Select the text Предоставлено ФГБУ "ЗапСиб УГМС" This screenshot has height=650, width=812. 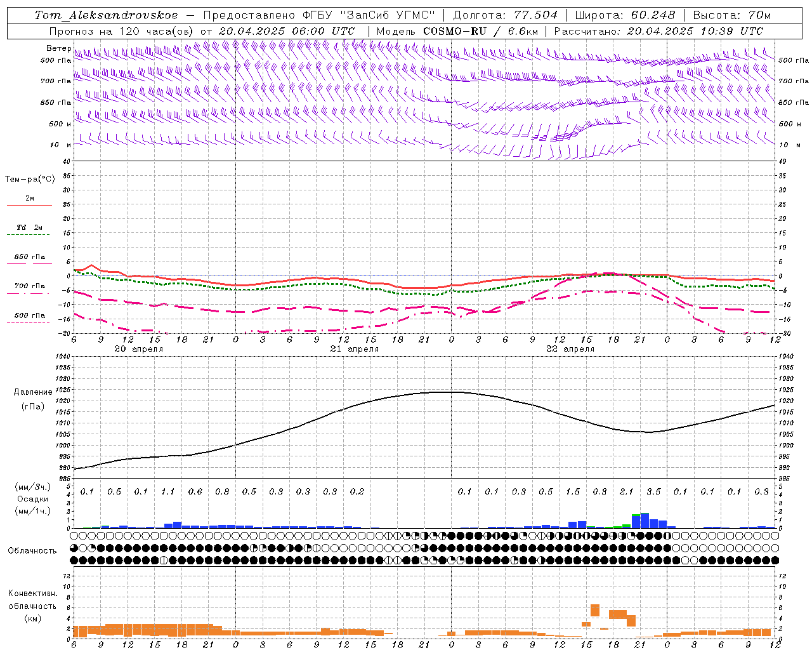[319, 15]
